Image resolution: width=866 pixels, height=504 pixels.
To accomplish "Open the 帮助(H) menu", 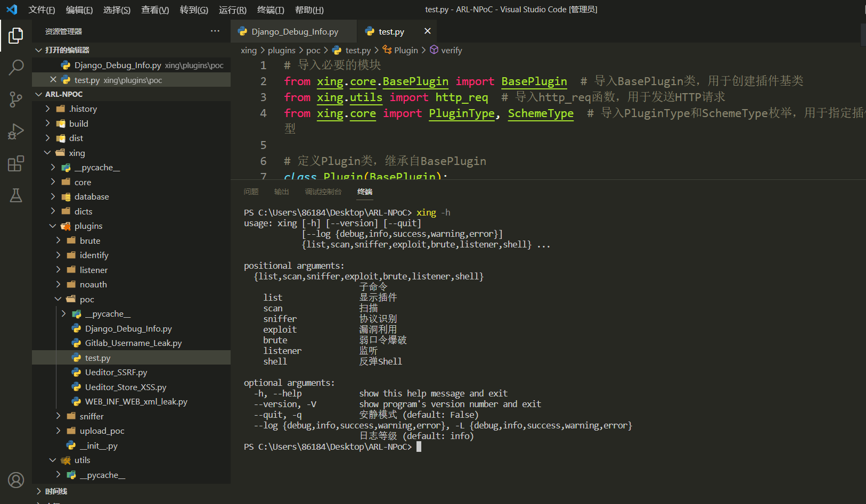I will tap(309, 10).
